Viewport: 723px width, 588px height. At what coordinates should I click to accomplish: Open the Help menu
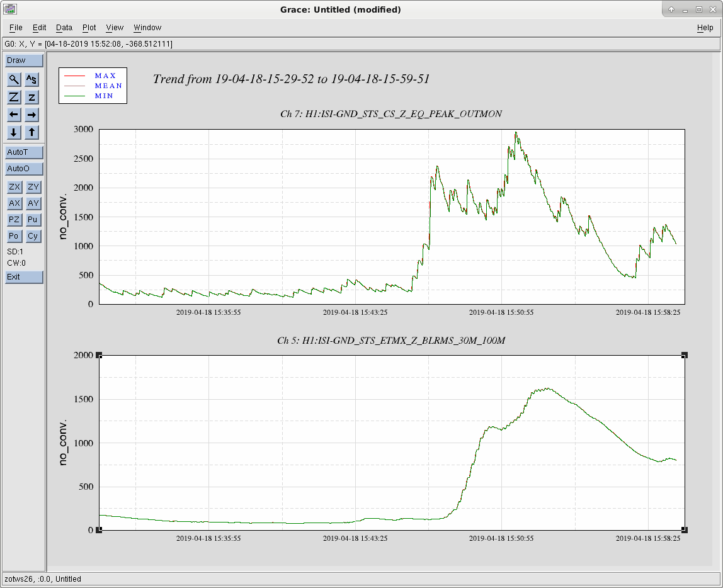click(705, 28)
